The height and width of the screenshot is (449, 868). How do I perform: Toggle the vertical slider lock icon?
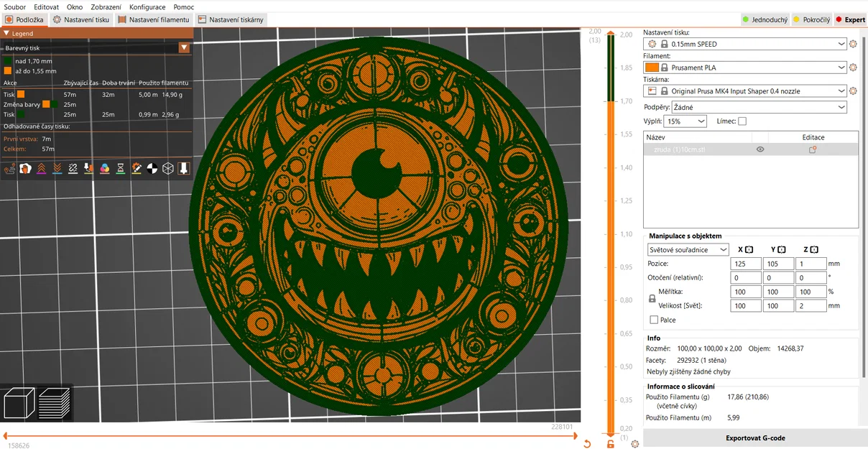(x=611, y=443)
